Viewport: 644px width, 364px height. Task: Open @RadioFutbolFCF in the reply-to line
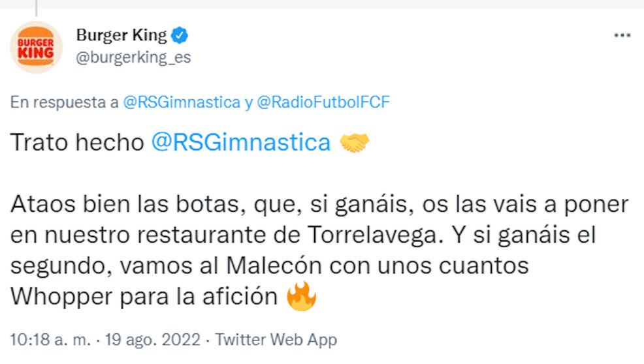coord(323,102)
